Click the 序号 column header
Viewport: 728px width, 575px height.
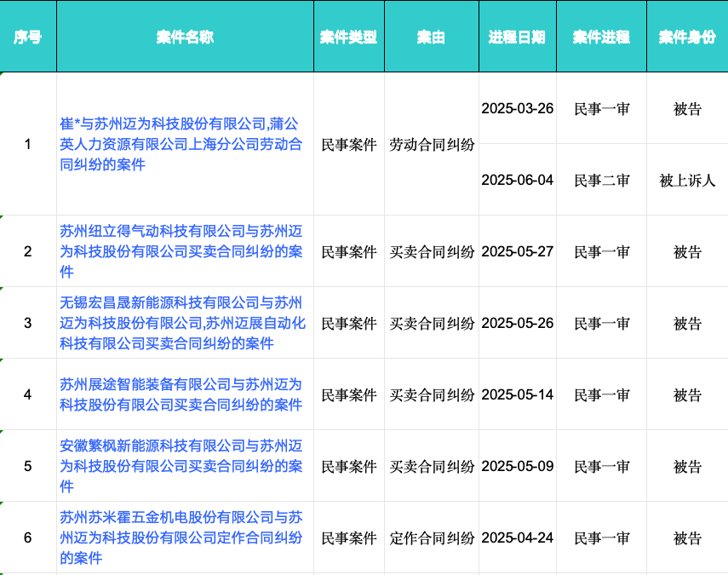(28, 37)
